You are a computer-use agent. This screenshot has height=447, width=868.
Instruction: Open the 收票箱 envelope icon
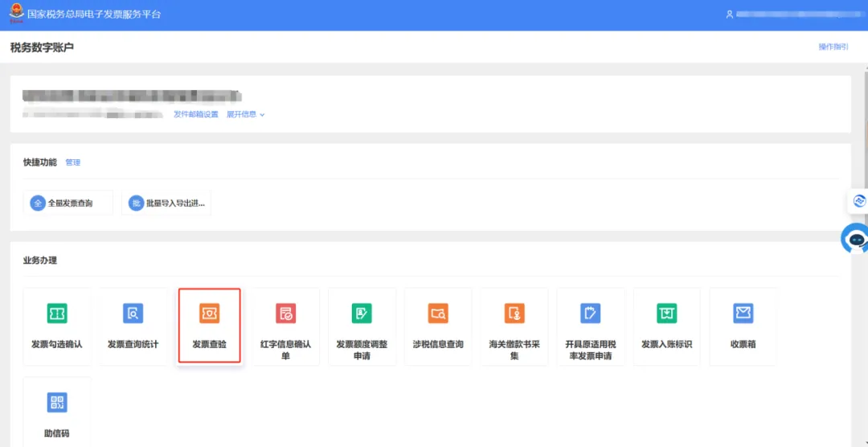coord(743,314)
